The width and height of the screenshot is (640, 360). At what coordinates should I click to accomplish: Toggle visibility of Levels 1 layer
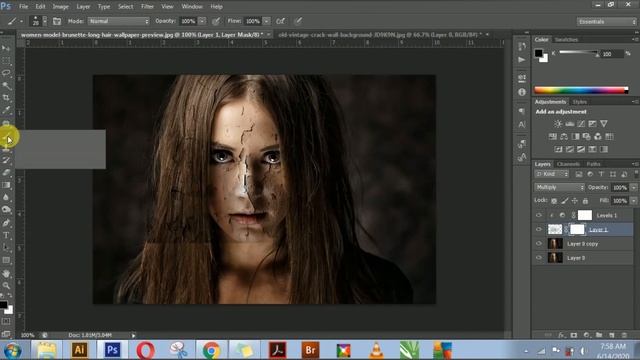click(x=539, y=215)
